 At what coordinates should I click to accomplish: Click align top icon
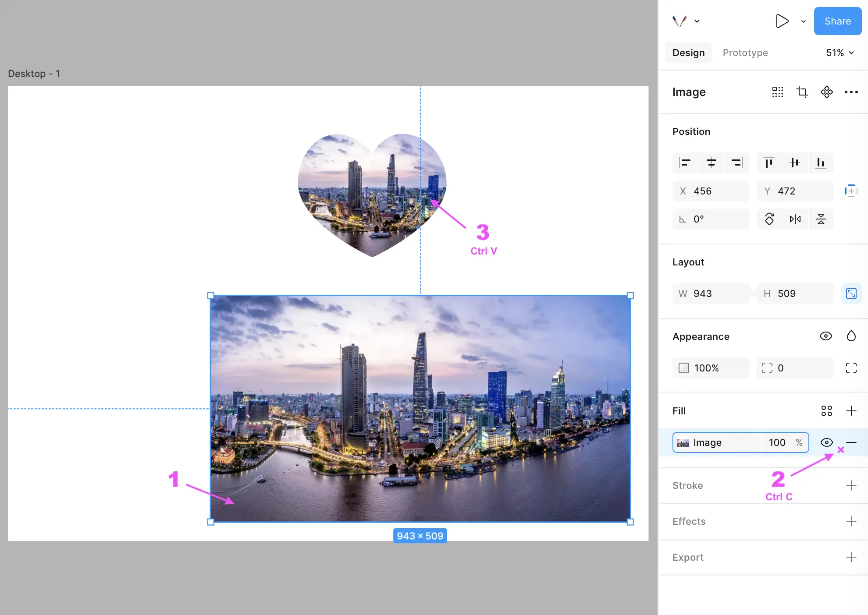[x=768, y=163]
